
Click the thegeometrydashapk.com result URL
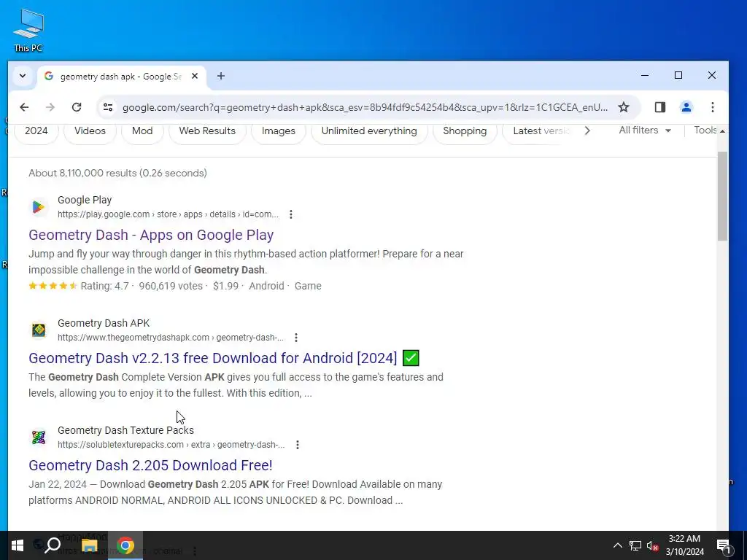click(x=171, y=338)
